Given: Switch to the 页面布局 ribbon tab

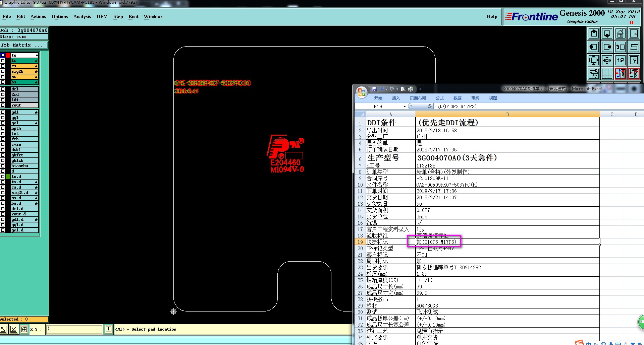Looking at the screenshot, I should point(418,98).
